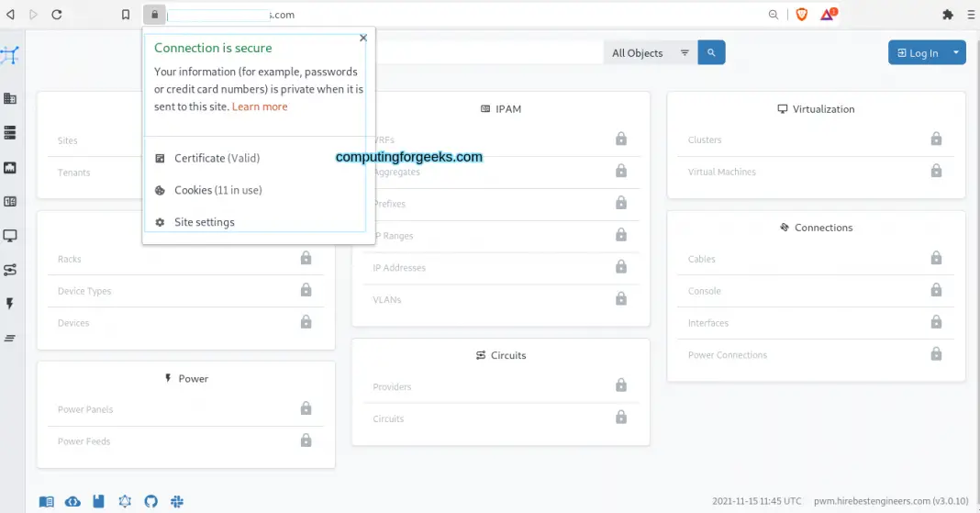Image resolution: width=980 pixels, height=513 pixels.
Task: Open the REST API cloud icon in footer
Action: point(72,501)
